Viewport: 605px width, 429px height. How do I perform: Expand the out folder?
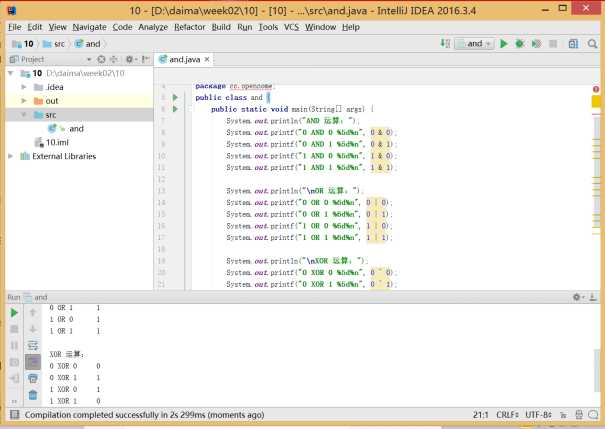[x=24, y=101]
